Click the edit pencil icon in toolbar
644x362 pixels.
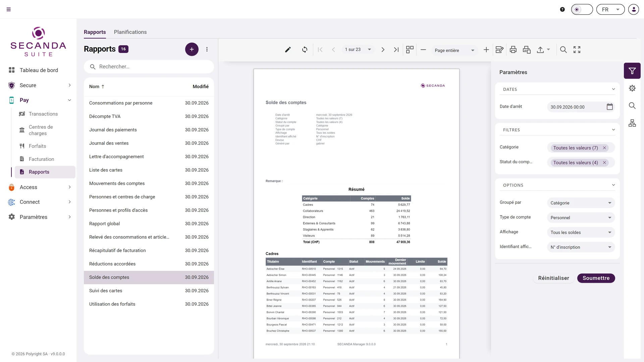(288, 50)
